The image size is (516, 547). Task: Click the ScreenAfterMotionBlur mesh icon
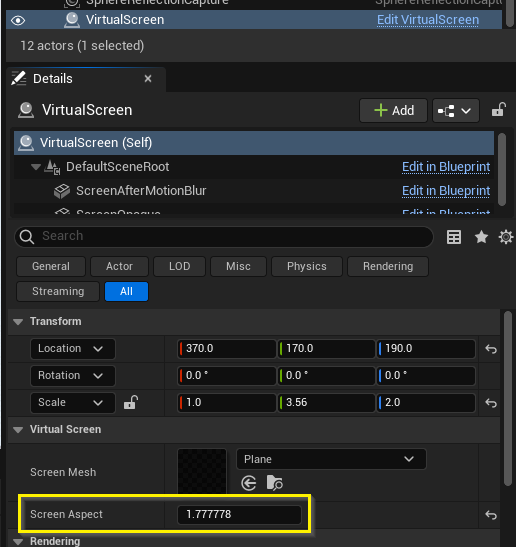click(x=62, y=191)
